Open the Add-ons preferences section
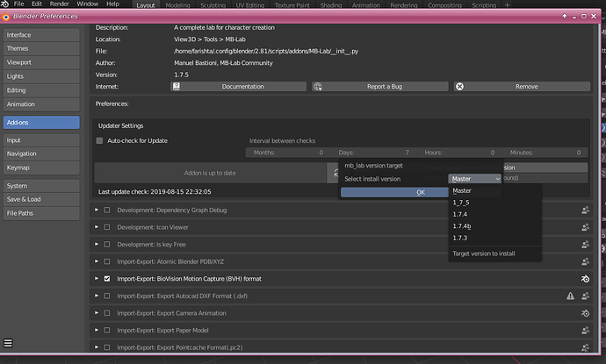606x364 pixels. [x=41, y=123]
